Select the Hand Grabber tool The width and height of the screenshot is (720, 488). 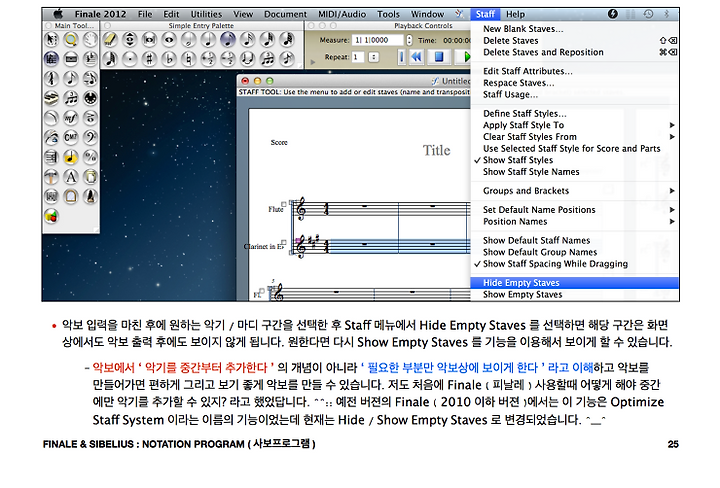90,40
